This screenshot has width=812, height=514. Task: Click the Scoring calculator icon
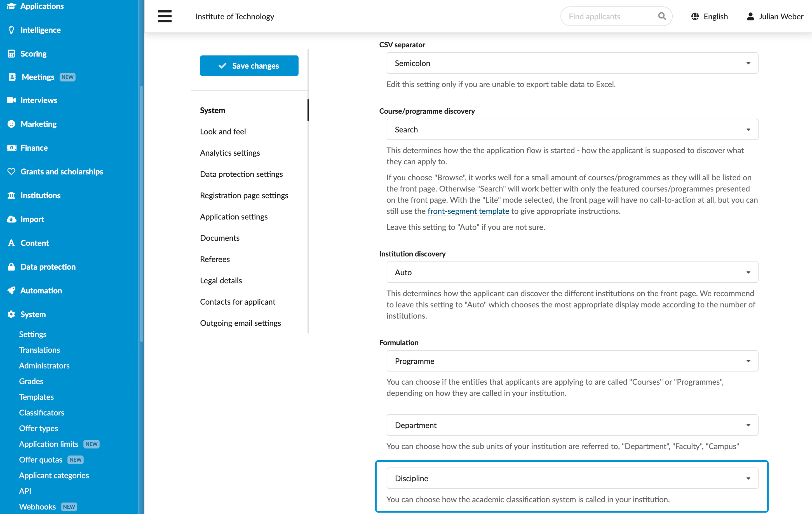11,54
